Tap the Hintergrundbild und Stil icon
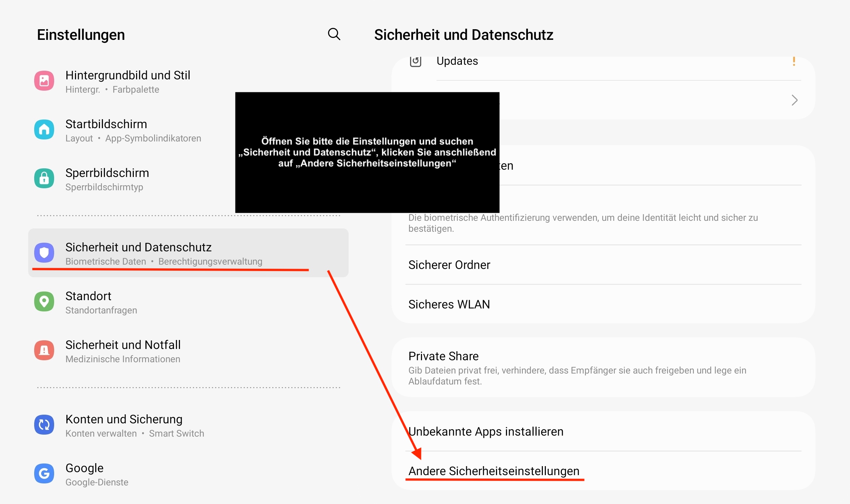Image resolution: width=850 pixels, height=504 pixels. (x=44, y=81)
